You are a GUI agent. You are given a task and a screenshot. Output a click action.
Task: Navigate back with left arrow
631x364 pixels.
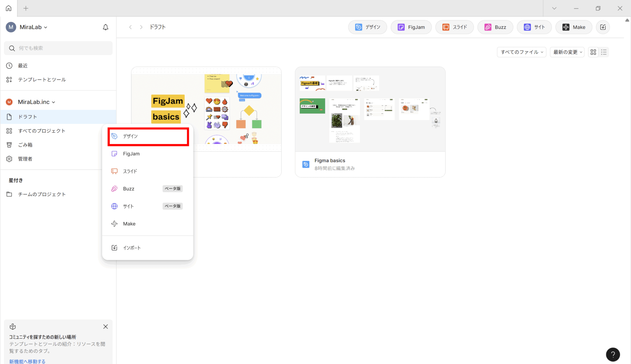(130, 27)
